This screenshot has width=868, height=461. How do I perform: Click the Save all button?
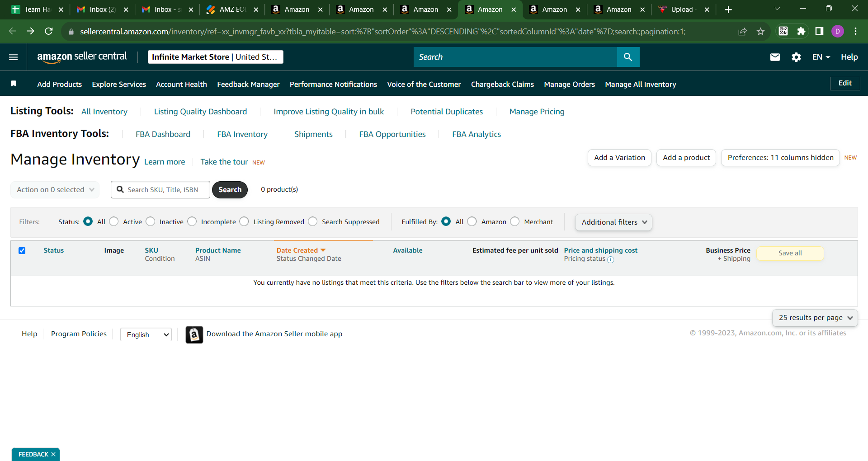pos(790,254)
